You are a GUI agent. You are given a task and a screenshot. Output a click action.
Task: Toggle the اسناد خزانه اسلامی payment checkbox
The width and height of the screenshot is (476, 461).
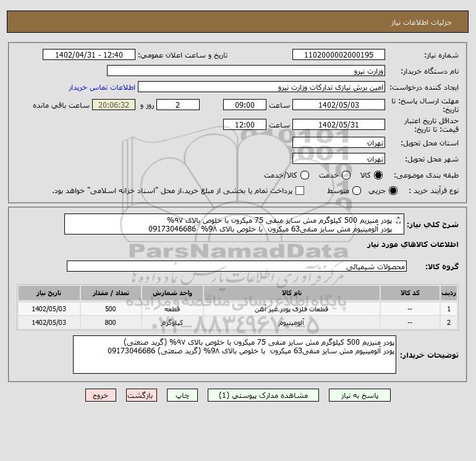(300, 191)
